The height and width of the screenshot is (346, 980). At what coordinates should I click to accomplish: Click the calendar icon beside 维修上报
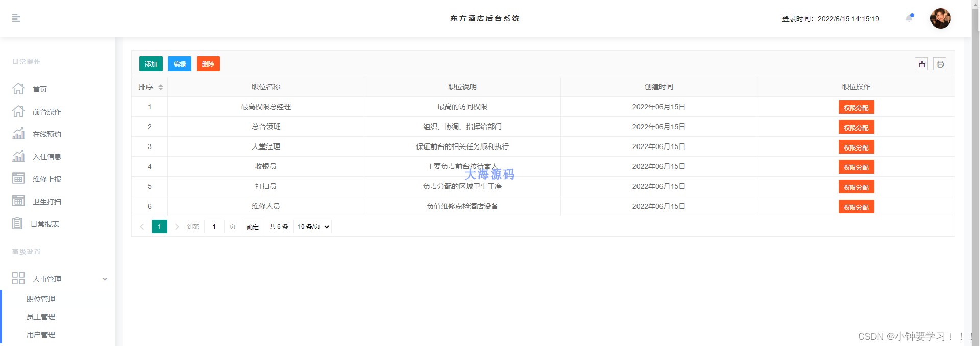[x=18, y=179]
